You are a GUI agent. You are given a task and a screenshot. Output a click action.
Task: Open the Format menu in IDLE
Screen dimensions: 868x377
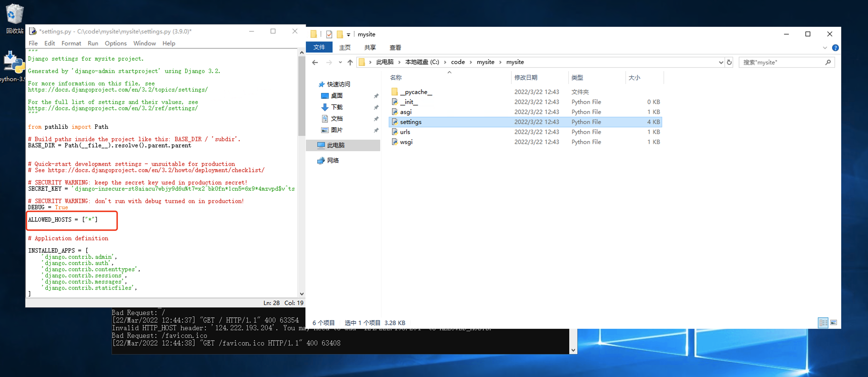point(71,43)
